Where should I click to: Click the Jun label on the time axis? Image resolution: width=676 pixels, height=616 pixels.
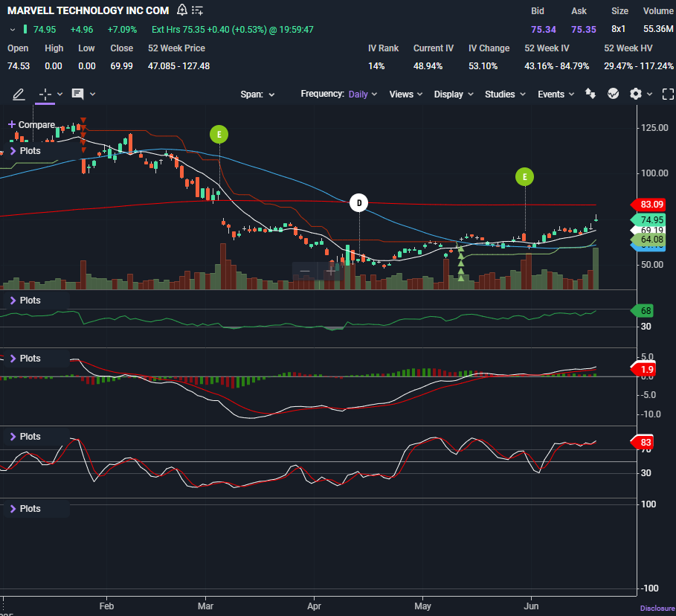tap(531, 606)
